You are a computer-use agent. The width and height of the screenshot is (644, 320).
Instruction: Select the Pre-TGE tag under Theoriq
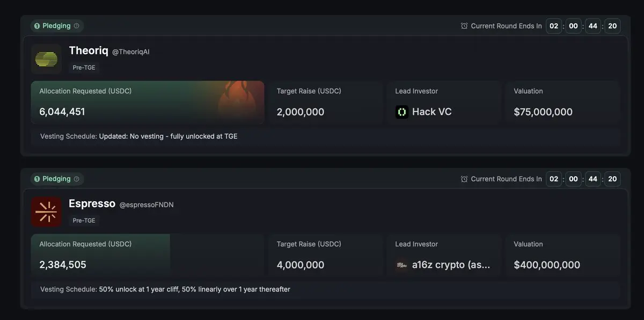(84, 68)
